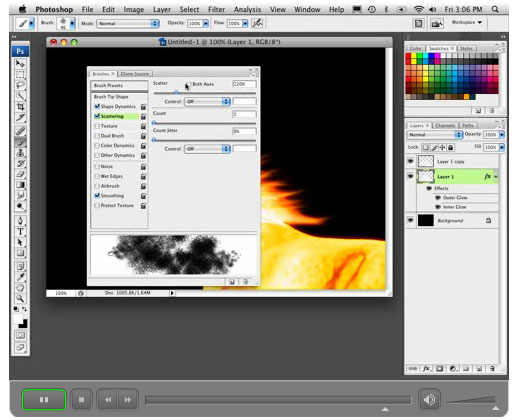Viewport: 524px width, 420px height.
Task: Select the Hand tool
Action: click(x=20, y=287)
